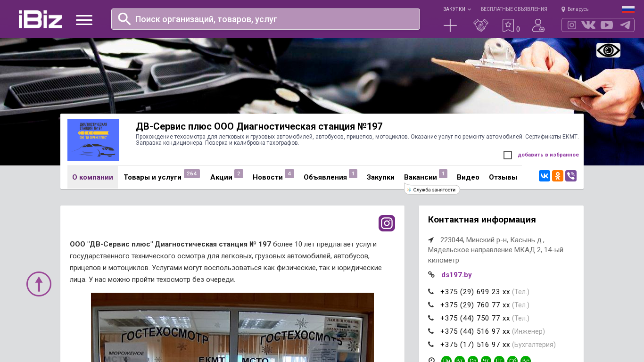Reveal engineer phone +375 (44) 516 97 xx
Viewport: 644px width, 362px height.
475,331
